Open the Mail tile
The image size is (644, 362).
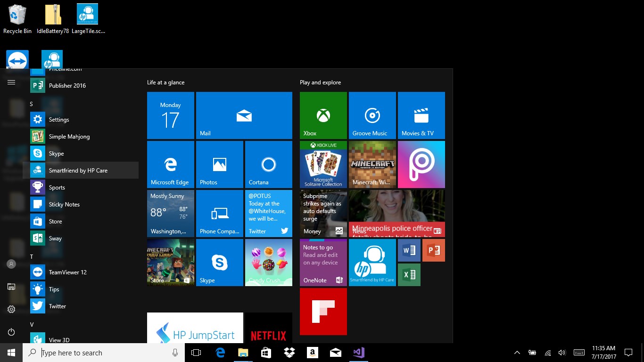(244, 115)
